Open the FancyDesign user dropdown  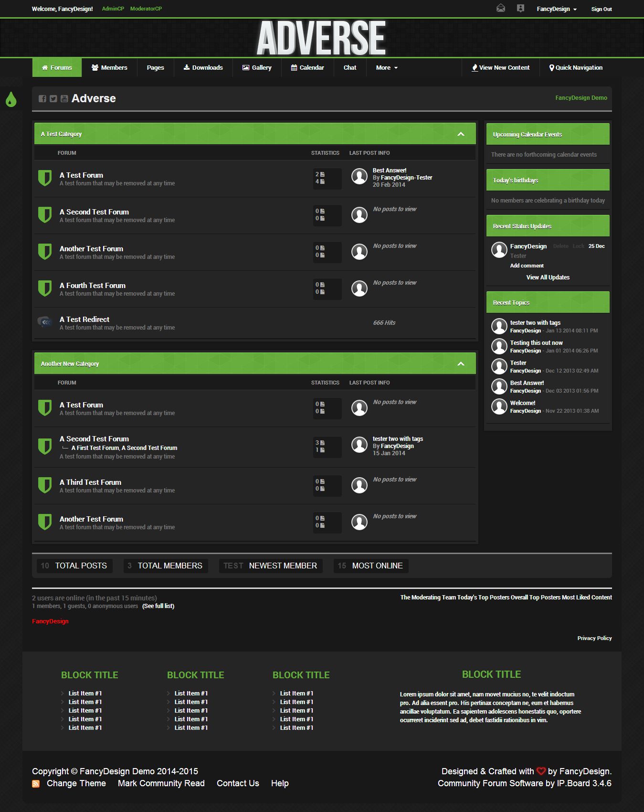pyautogui.click(x=556, y=9)
